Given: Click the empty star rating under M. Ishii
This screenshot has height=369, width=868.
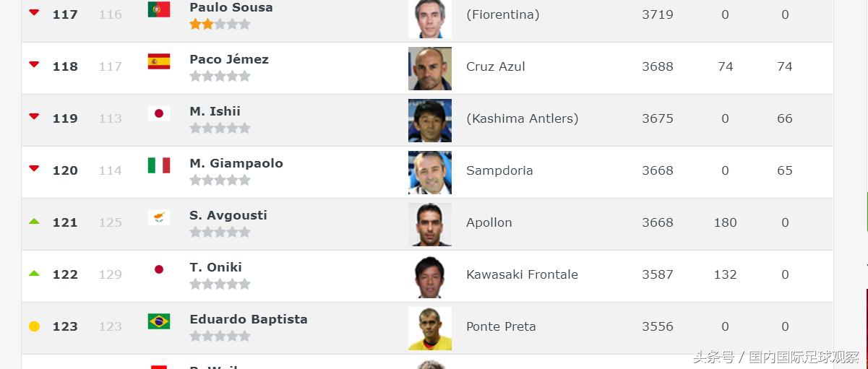Looking at the screenshot, I should pos(220,128).
